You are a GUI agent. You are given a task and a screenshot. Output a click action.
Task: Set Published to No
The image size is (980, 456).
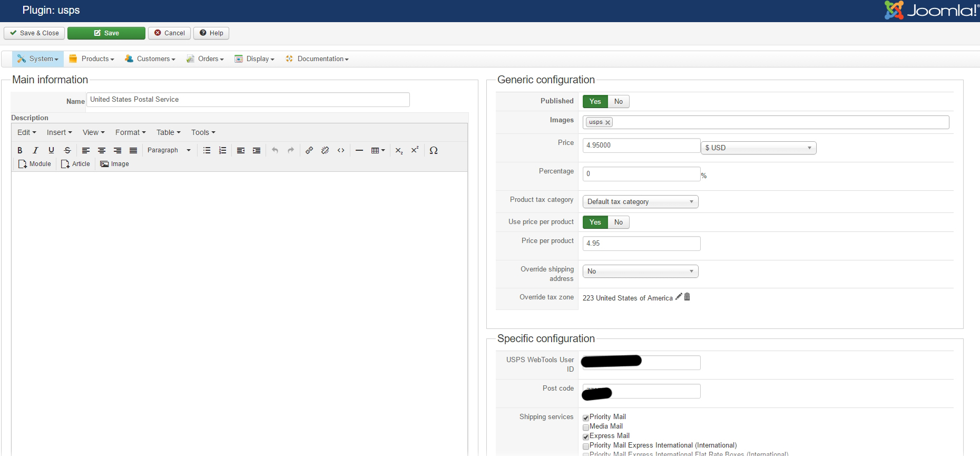tap(619, 102)
